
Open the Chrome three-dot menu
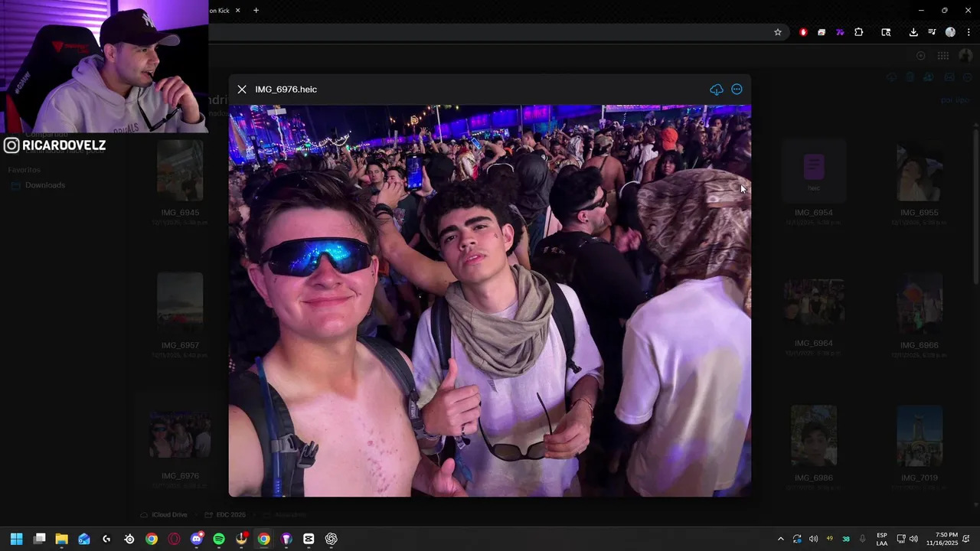[969, 32]
